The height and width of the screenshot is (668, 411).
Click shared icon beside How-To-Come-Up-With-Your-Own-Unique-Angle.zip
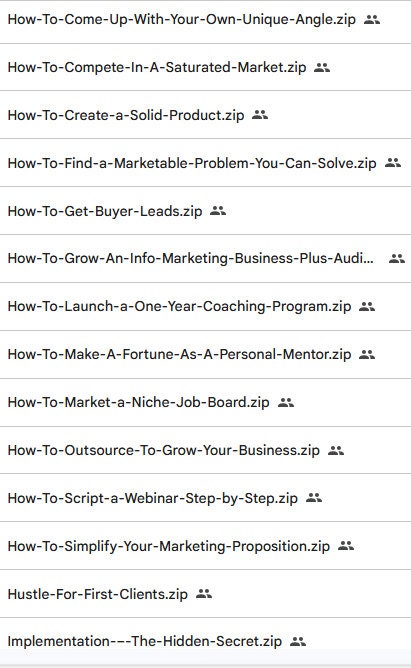click(372, 19)
